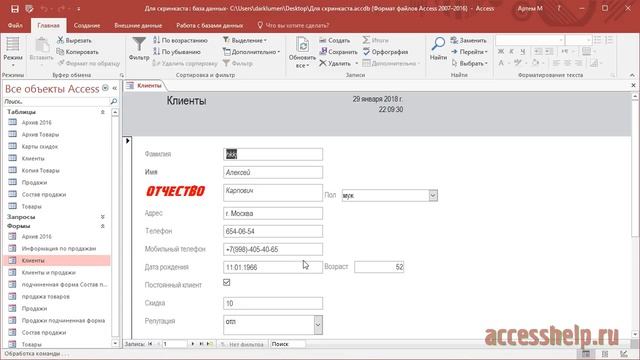Open the Репутация combo box dropdown

[x=318, y=325]
